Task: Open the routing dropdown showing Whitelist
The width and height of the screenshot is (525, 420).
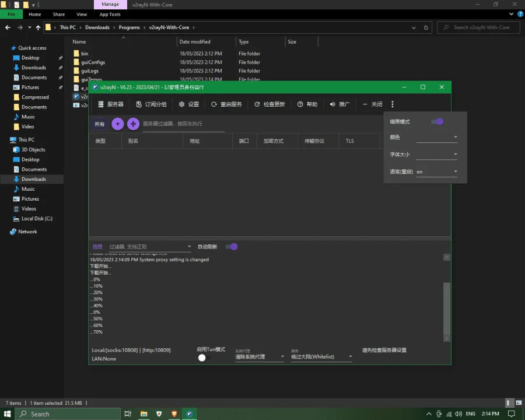Action: coord(321,356)
